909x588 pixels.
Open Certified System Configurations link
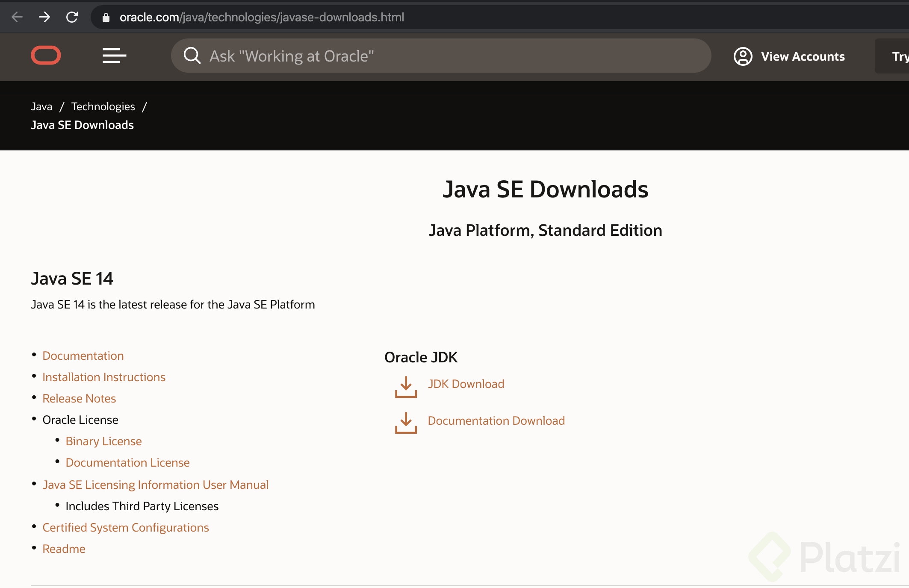click(126, 527)
